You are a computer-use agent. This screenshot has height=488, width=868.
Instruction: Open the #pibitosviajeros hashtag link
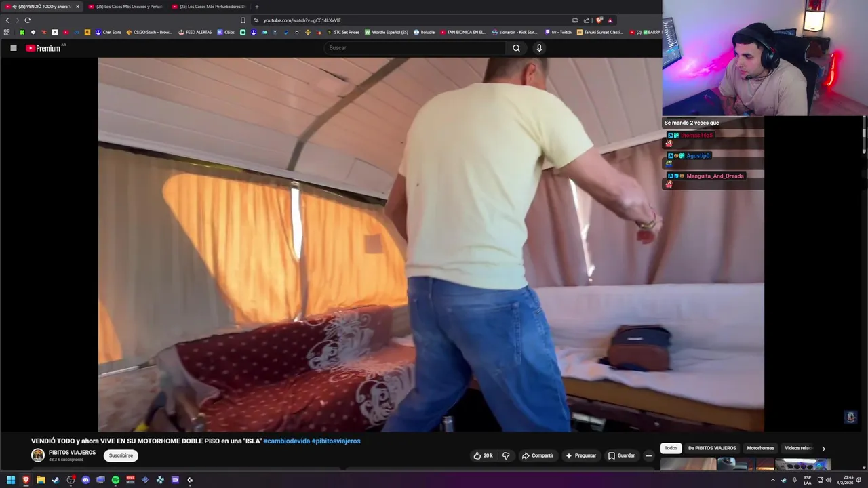[x=336, y=441]
